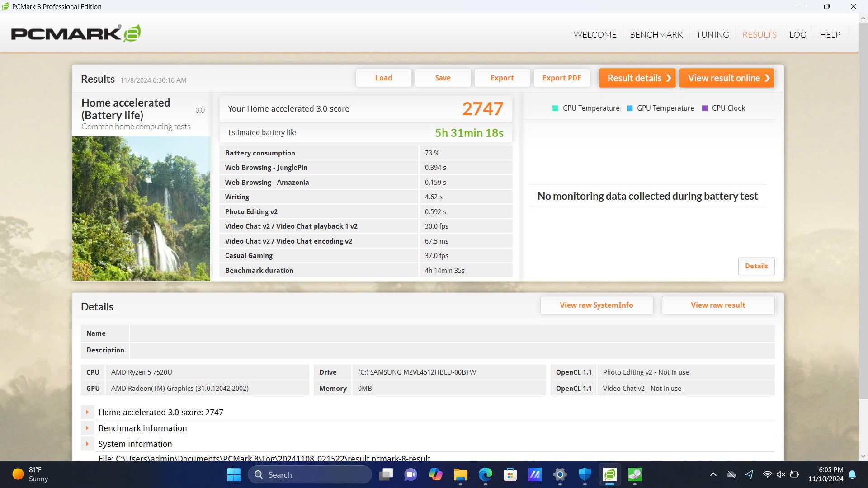Screen dimensions: 868x488
Task: Show hidden system tray icons
Action: 713,474
